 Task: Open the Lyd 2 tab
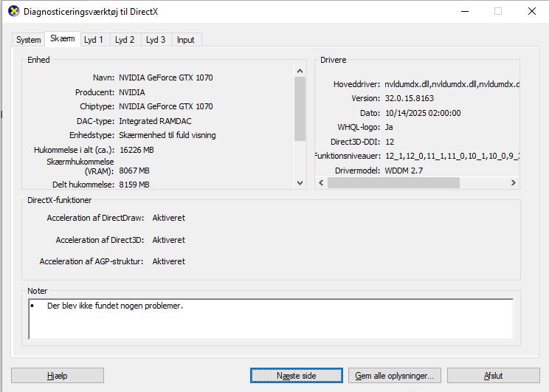[125, 40]
